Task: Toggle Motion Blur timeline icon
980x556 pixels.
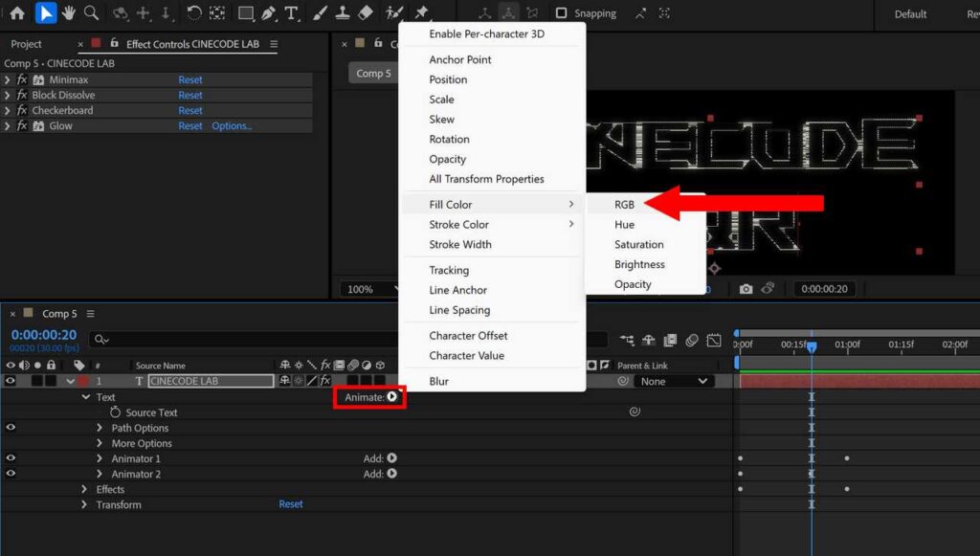Action: 692,340
